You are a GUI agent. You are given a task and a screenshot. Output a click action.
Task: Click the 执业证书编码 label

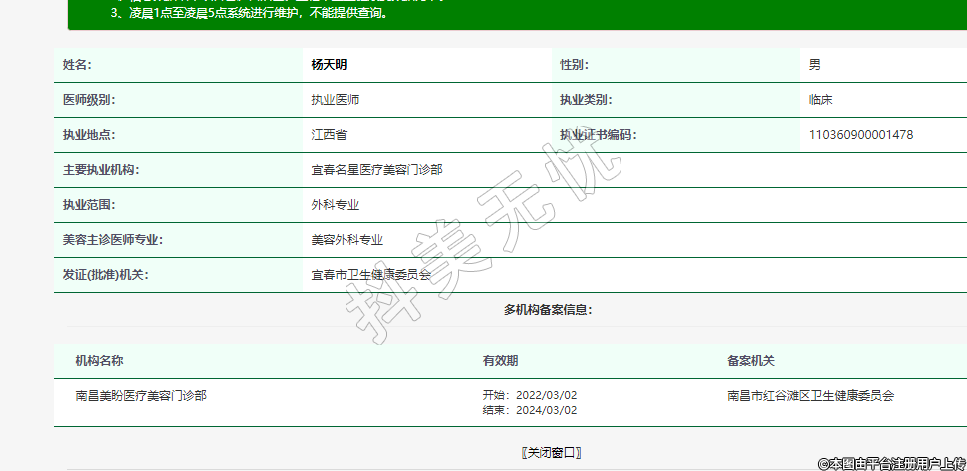597,135
